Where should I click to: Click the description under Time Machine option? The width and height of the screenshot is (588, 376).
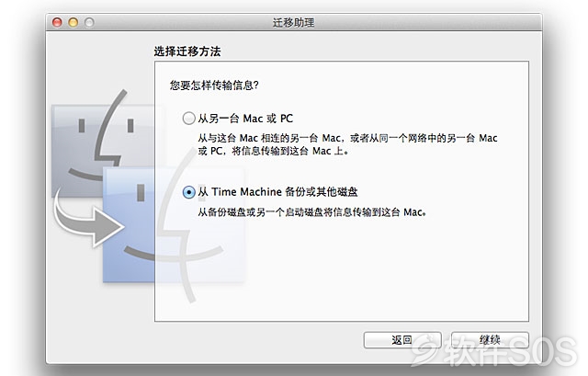coord(312,212)
